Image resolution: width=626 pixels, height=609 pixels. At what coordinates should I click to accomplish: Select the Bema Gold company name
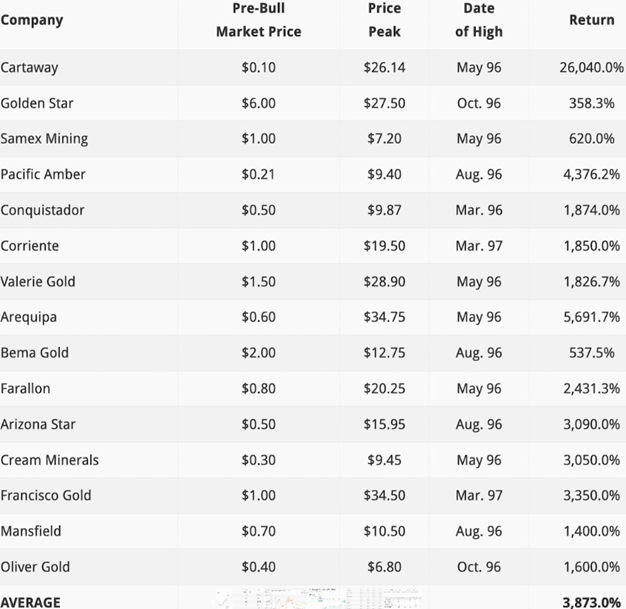[x=35, y=353]
